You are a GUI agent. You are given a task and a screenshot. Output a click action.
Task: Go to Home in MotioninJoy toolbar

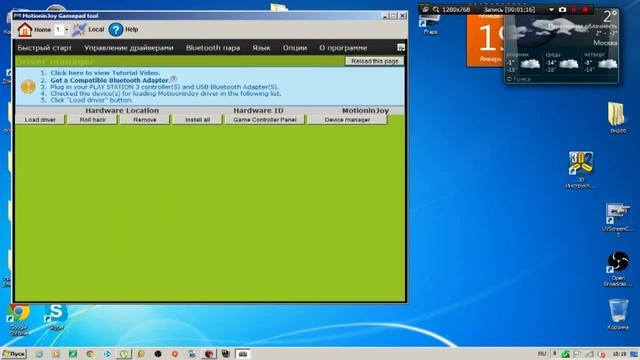coord(34,29)
